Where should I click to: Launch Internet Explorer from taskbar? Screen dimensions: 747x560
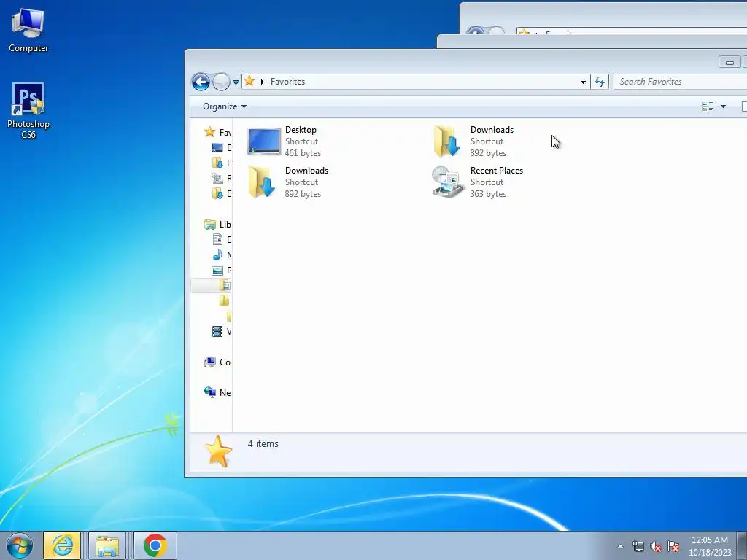coord(63,545)
